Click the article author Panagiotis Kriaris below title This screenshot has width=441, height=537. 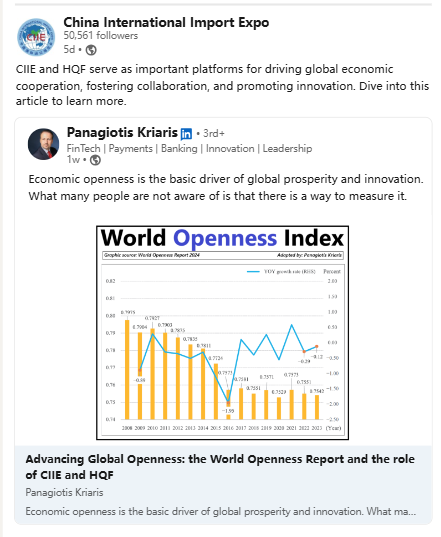64,492
